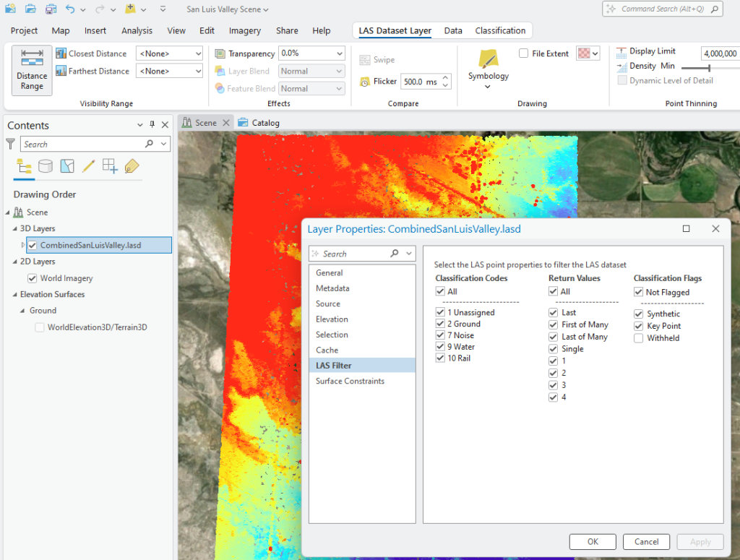Screen dimensions: 740x560
Task: Apply the LAS Filter changes
Action: click(x=700, y=541)
